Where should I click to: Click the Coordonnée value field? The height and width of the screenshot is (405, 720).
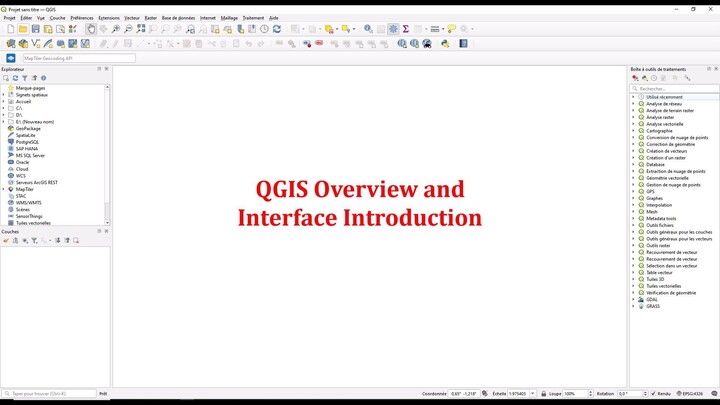click(x=464, y=394)
